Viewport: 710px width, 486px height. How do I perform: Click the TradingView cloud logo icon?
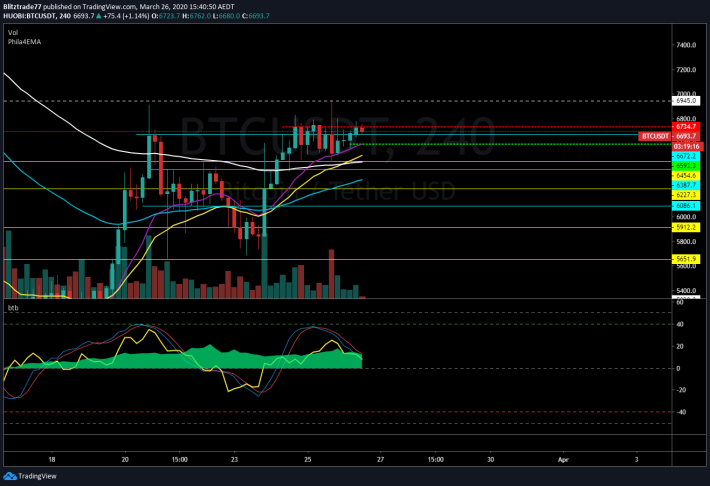pyautogui.click(x=10, y=476)
